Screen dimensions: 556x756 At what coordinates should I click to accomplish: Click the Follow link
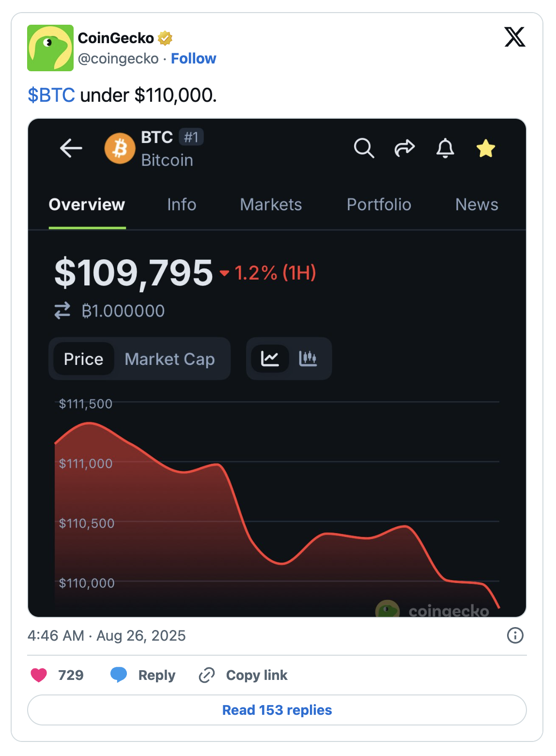tap(193, 59)
